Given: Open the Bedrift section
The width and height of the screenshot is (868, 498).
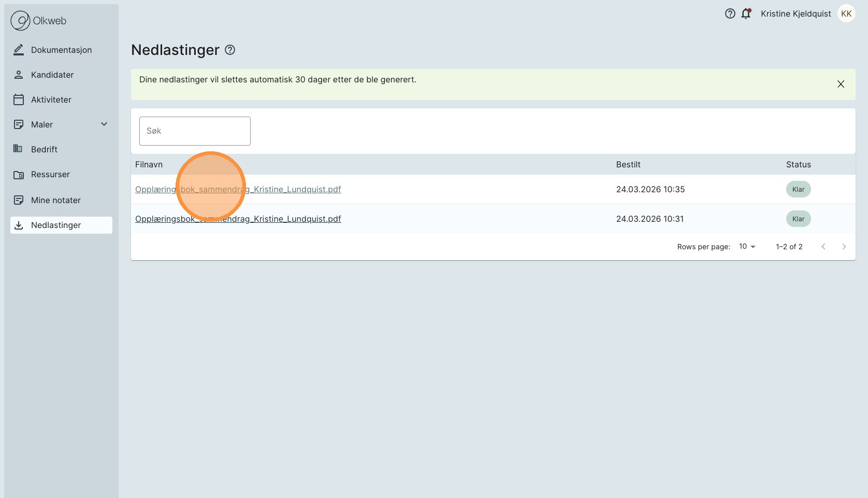Looking at the screenshot, I should point(44,149).
